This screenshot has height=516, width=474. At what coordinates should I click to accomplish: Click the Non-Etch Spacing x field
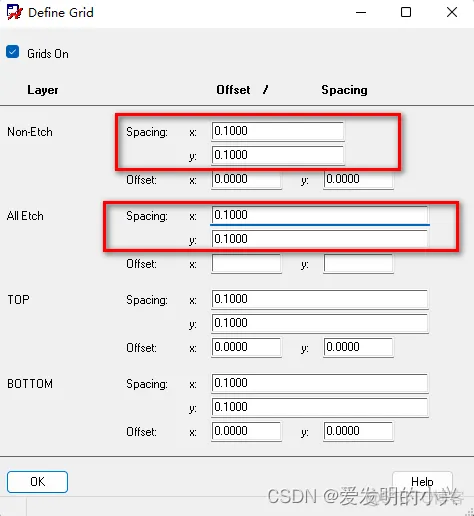tap(278, 131)
